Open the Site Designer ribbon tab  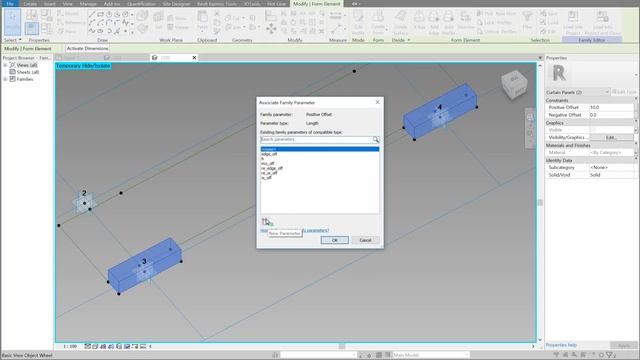click(176, 4)
